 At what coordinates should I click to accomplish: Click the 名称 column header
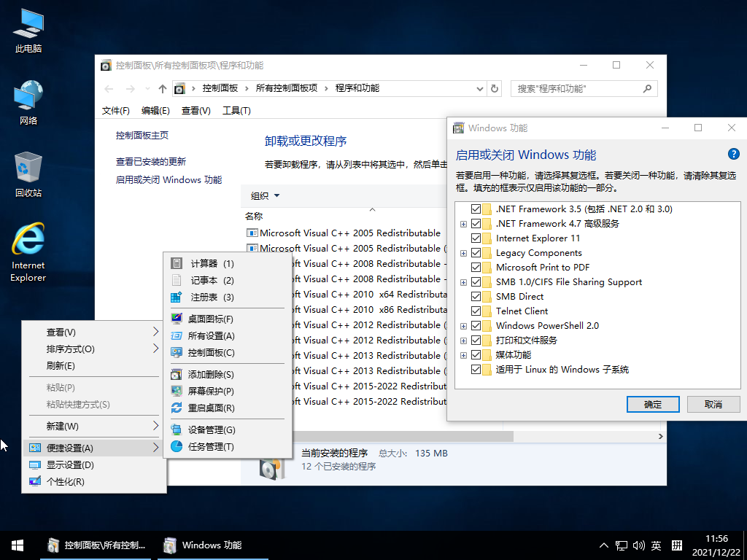254,216
